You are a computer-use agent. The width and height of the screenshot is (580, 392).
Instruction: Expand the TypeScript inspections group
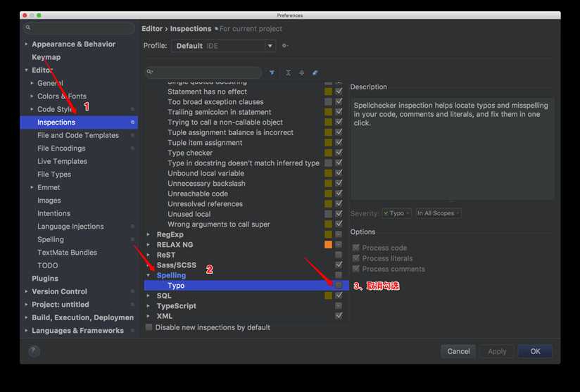point(149,306)
